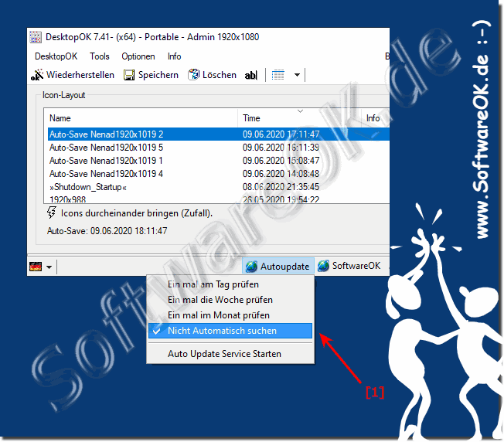Select the '»Shutdown_Startup«' layout row
The height and width of the screenshot is (442, 504).
219,187
